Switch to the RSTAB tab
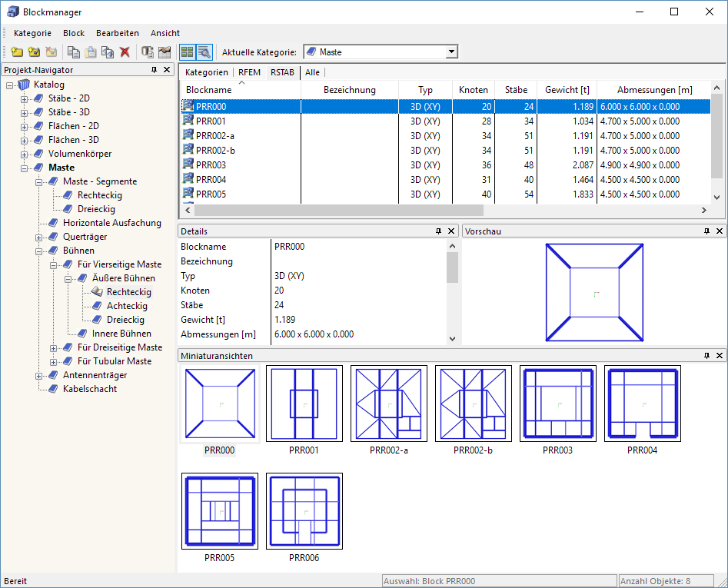Image resolution: width=728 pixels, height=588 pixels. pos(282,72)
